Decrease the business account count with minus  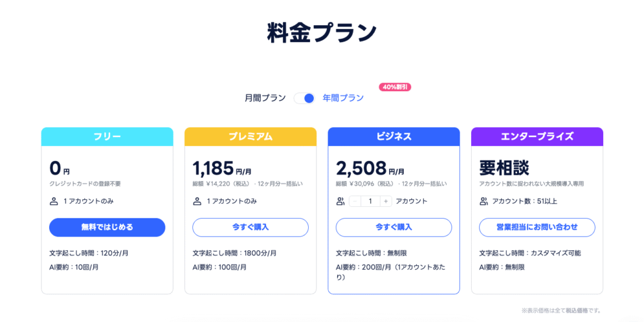click(355, 201)
